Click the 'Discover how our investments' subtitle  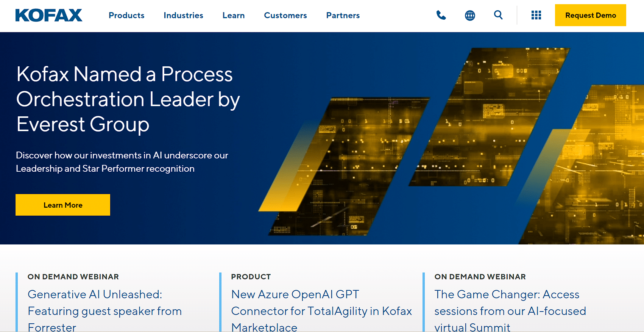click(122, 162)
